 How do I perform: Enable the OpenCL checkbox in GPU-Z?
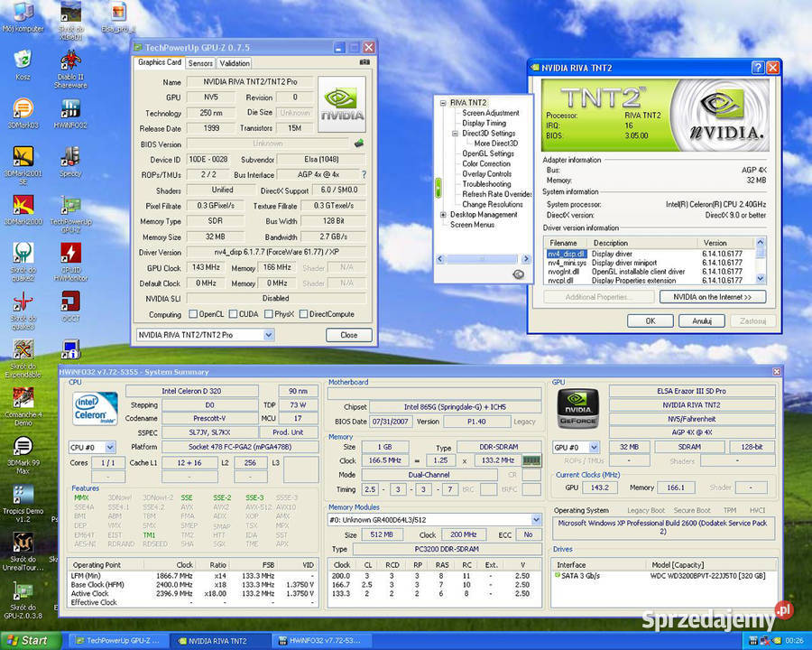193,313
